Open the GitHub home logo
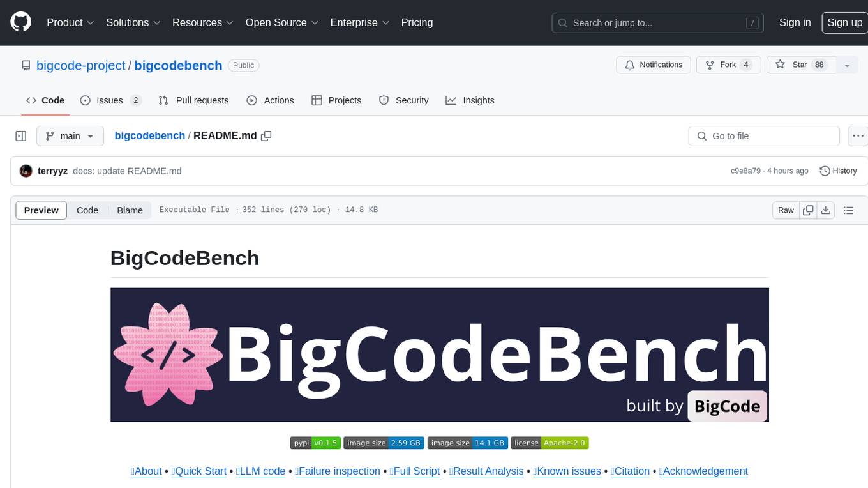Screen dimensions: 868x488 pyautogui.click(x=20, y=22)
